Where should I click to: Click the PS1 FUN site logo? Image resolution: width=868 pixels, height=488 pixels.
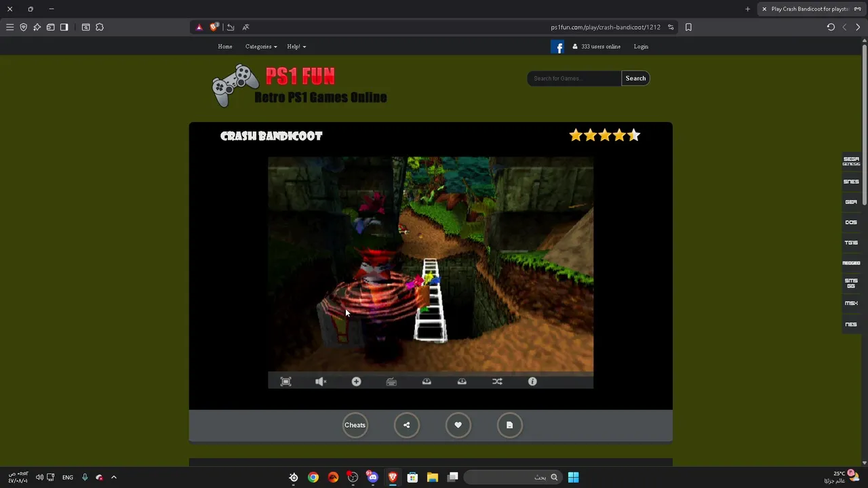(299, 86)
